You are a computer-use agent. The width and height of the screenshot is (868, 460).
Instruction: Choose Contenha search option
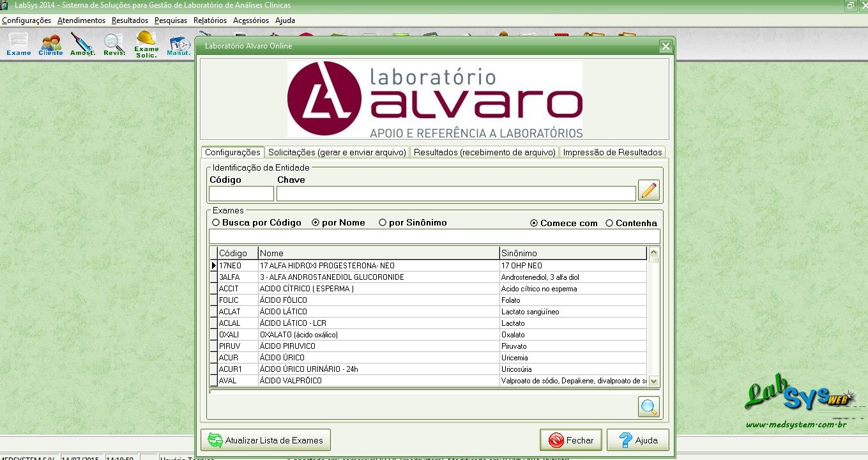tap(631, 224)
